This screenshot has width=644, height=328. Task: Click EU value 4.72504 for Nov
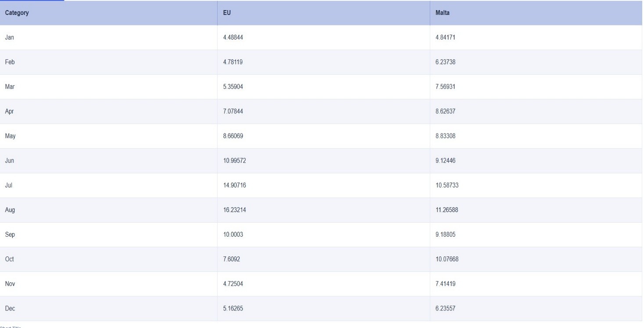[233, 284]
